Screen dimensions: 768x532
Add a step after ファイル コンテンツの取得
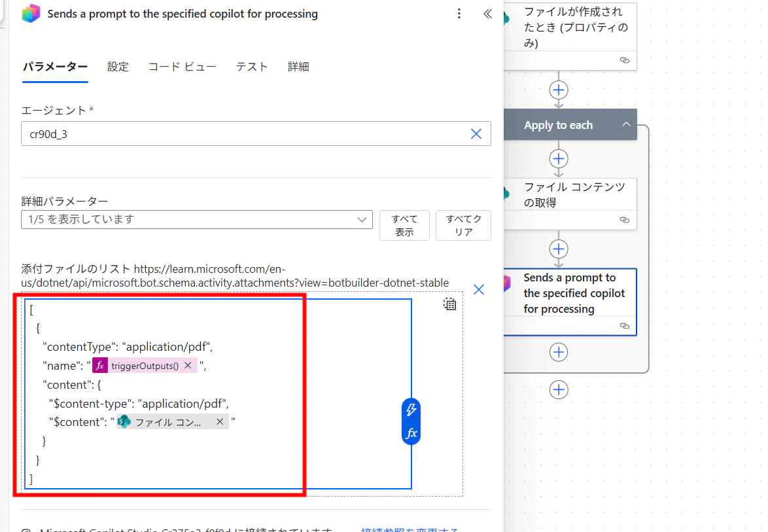point(559,249)
